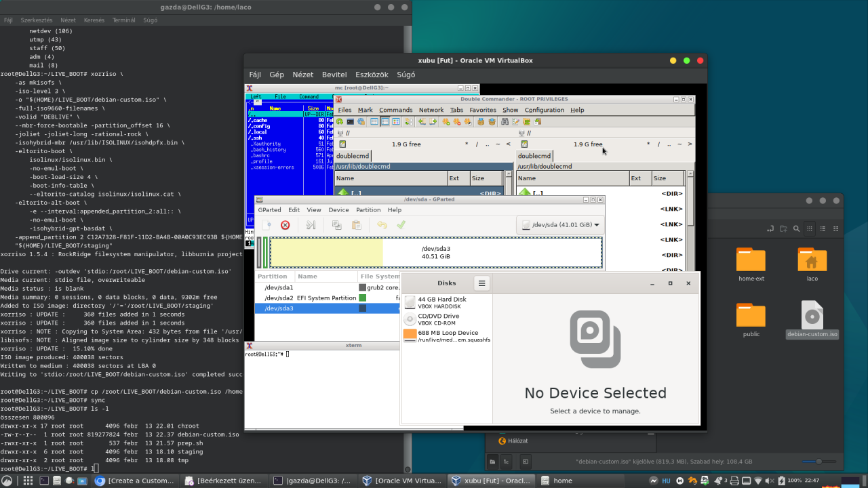The height and width of the screenshot is (488, 868).
Task: Click the right panel drive selector button
Action: pos(524,144)
